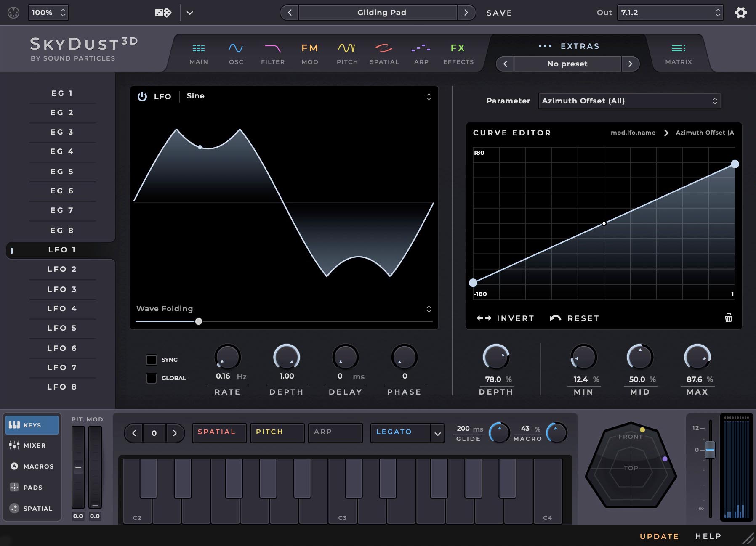Viewport: 756px width, 546px height.
Task: Select the Filter section
Action: pos(273,53)
